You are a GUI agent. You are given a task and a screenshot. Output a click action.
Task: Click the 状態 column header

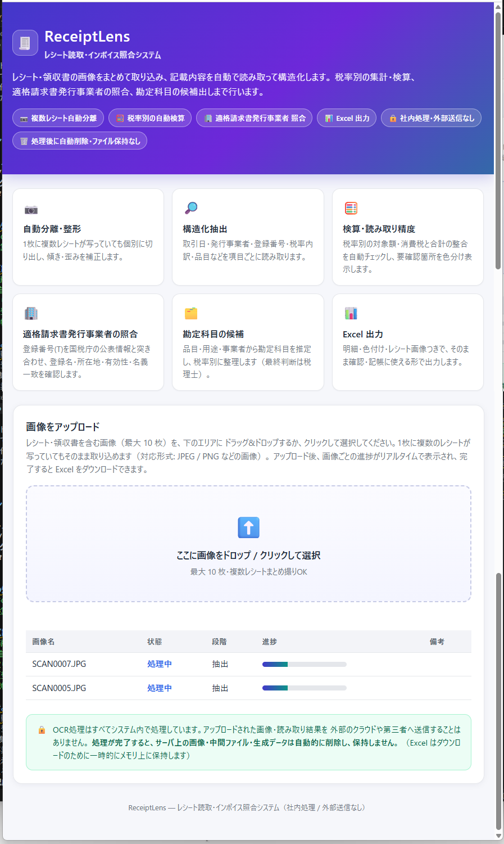tap(155, 642)
